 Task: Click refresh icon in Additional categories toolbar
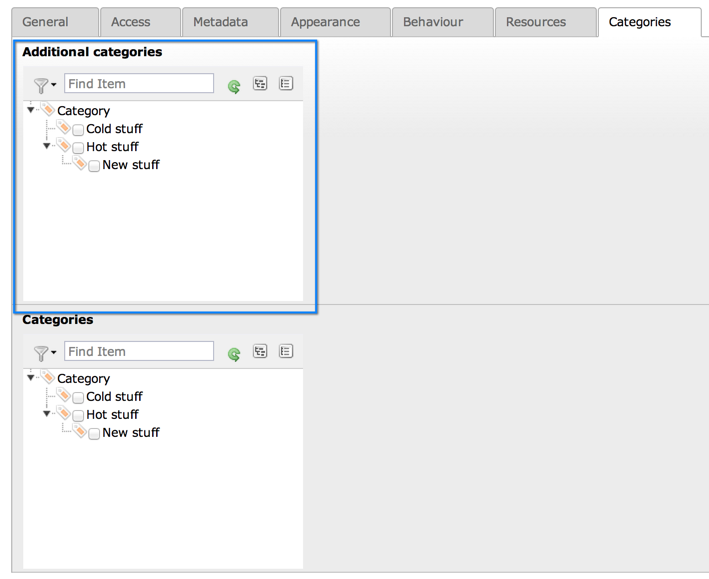[x=234, y=86]
